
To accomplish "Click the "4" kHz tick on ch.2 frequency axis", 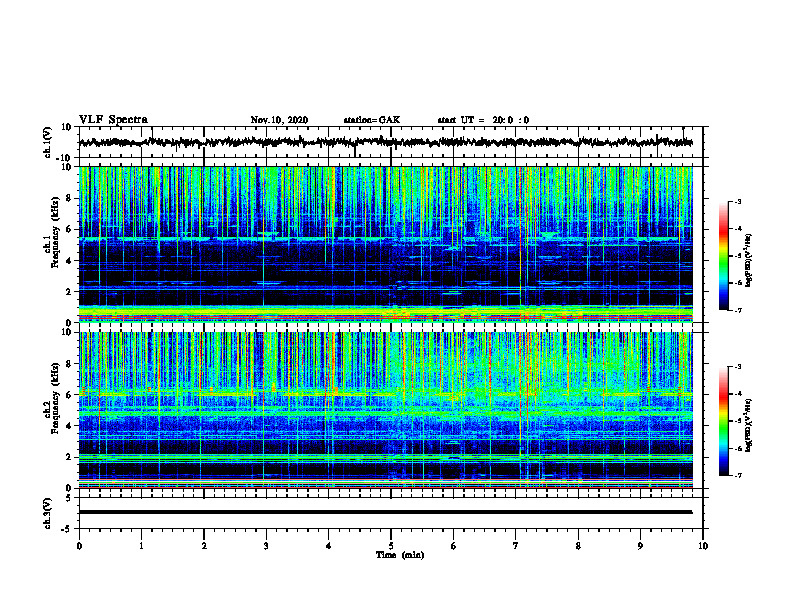I will click(x=70, y=426).
